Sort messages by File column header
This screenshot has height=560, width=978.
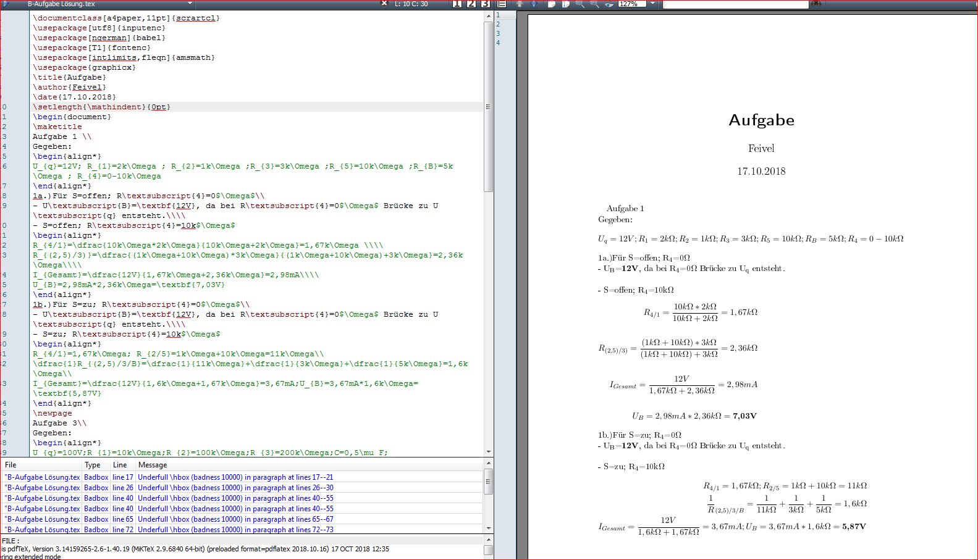[41, 465]
